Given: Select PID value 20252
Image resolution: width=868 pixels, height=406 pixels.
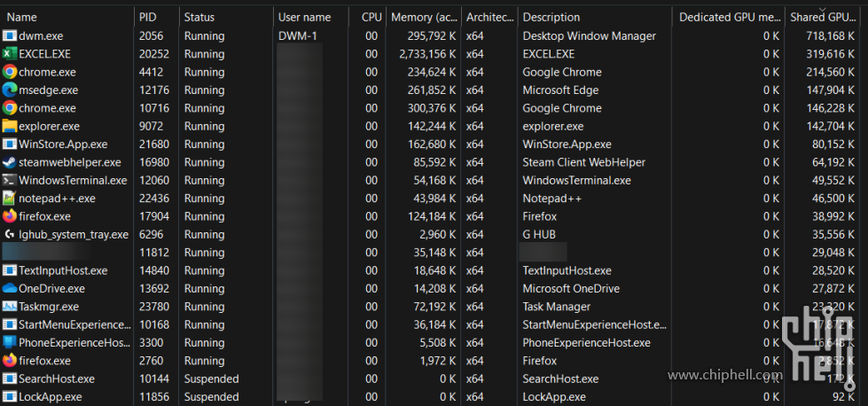Looking at the screenshot, I should point(154,54).
